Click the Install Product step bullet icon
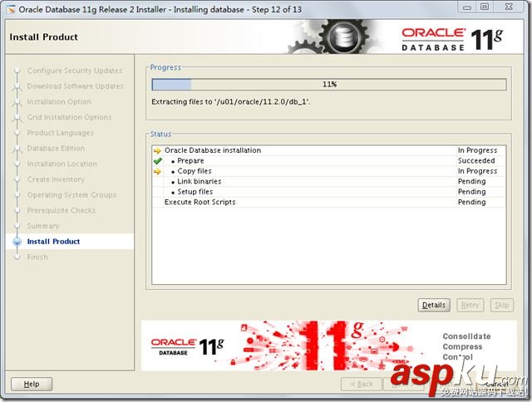 click(x=17, y=242)
